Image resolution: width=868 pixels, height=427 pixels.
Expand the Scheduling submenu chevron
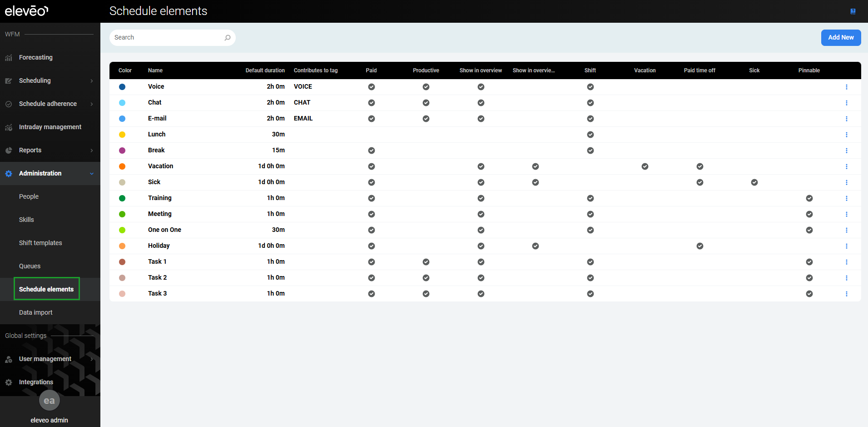tap(92, 81)
